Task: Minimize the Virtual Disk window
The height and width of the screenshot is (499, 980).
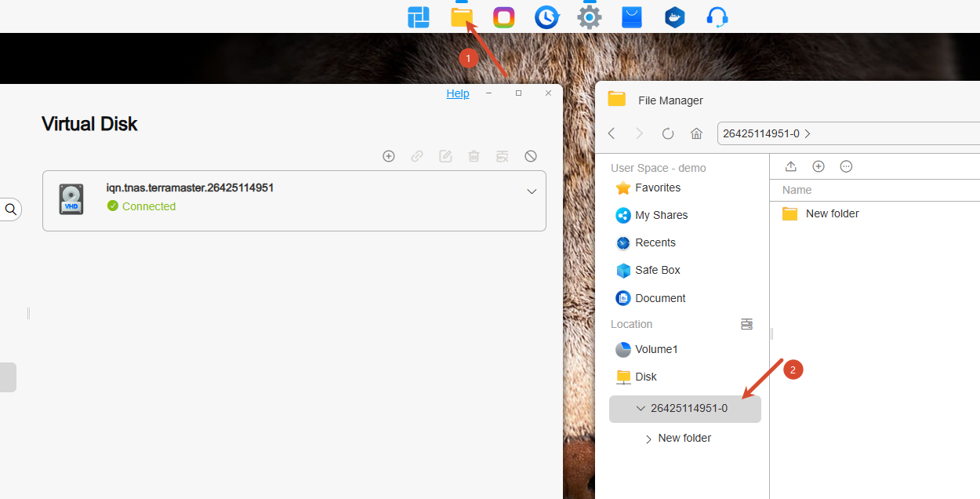Action: tap(488, 93)
